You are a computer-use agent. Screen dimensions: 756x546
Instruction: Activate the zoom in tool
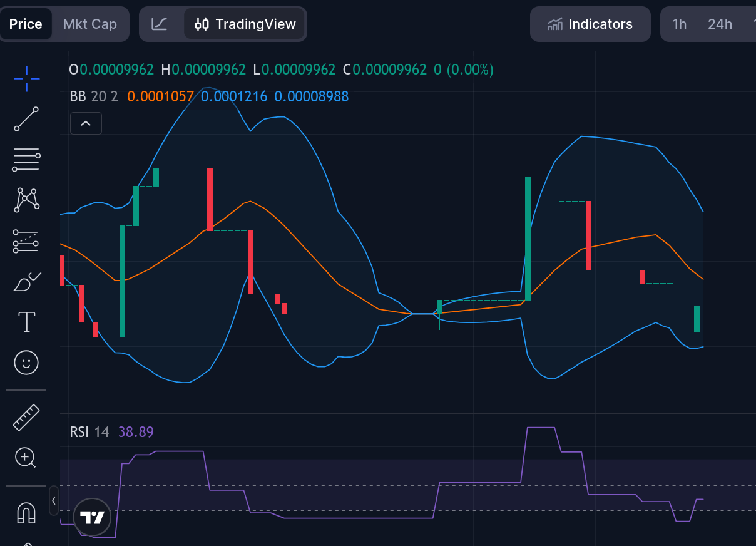point(26,458)
